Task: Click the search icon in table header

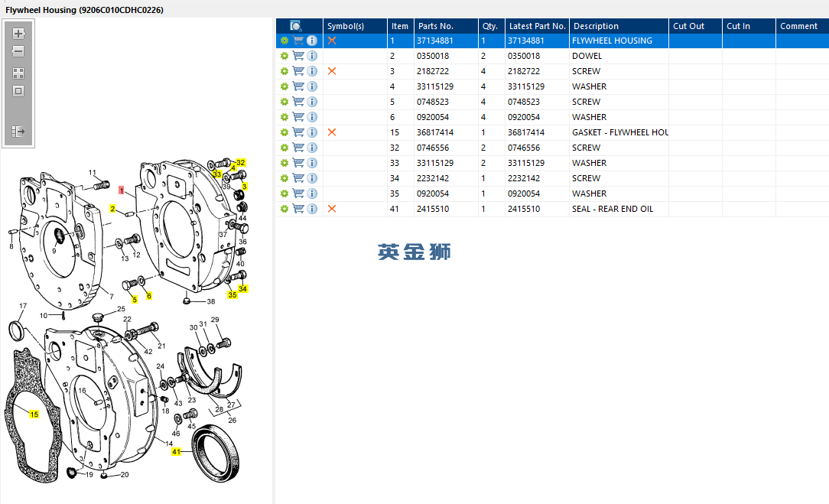Action: pos(296,26)
